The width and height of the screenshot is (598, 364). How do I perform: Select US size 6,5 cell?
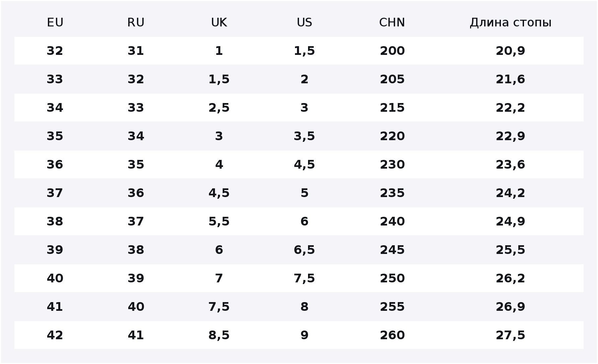[x=304, y=250]
